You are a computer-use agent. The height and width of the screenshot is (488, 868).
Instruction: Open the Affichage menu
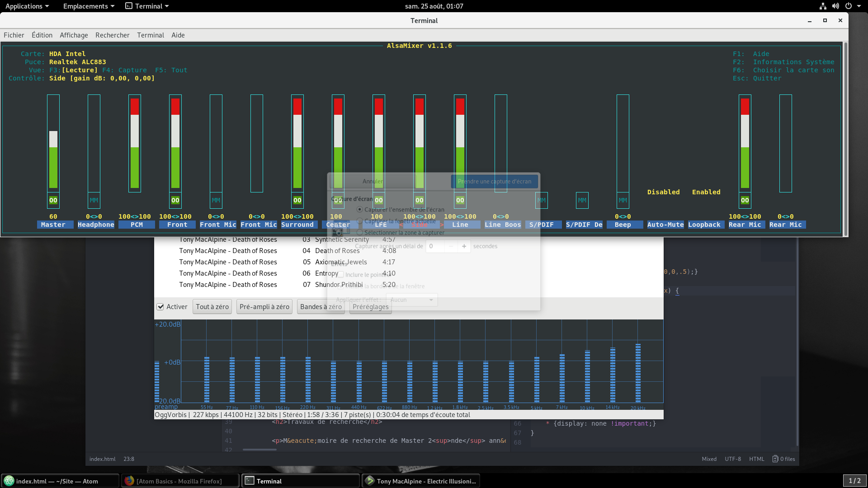pos(74,35)
